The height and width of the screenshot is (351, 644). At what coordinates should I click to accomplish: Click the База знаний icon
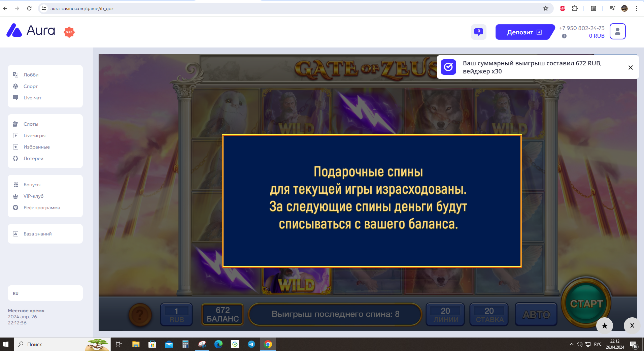[15, 234]
